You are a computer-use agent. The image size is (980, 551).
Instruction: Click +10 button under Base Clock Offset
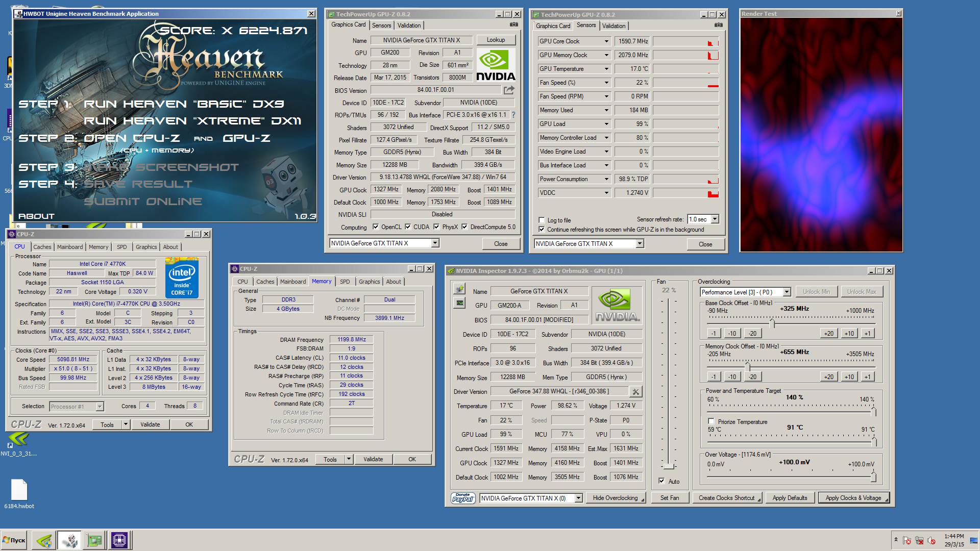coord(849,333)
